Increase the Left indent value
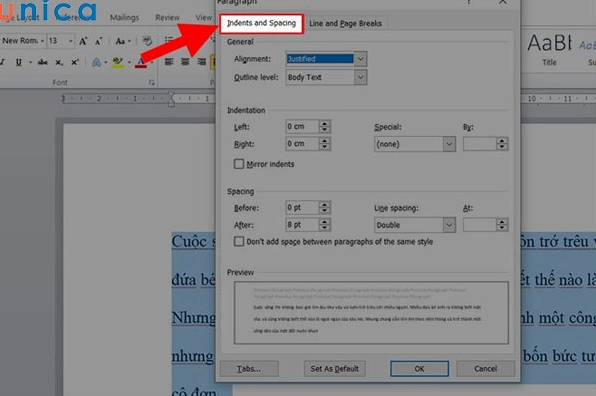The height and width of the screenshot is (396, 596). click(325, 123)
